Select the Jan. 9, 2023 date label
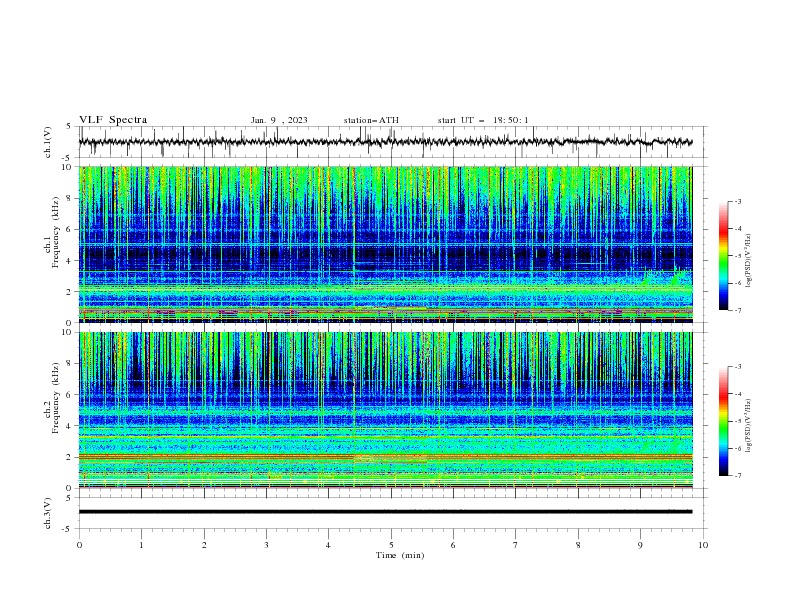The image size is (792, 612). [279, 120]
